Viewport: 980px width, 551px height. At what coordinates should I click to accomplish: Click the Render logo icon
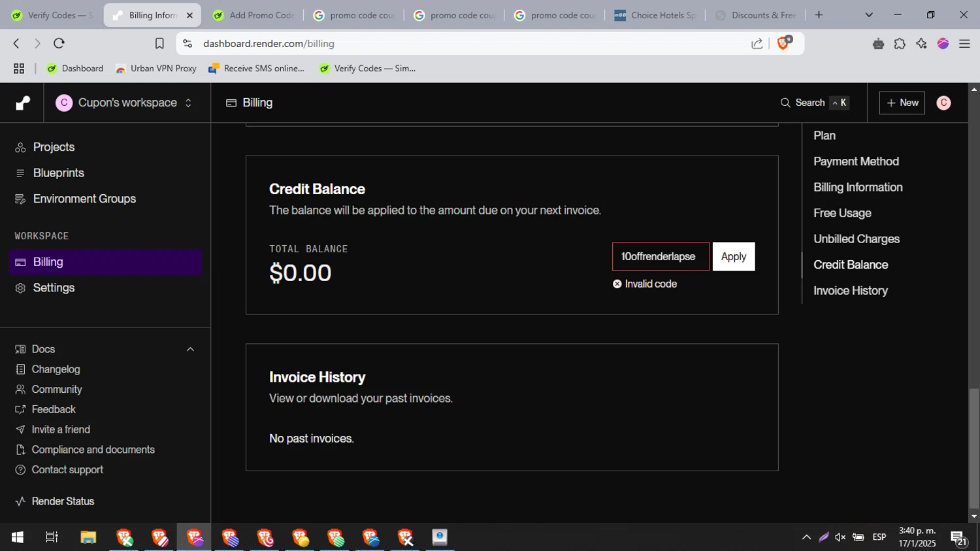[23, 103]
